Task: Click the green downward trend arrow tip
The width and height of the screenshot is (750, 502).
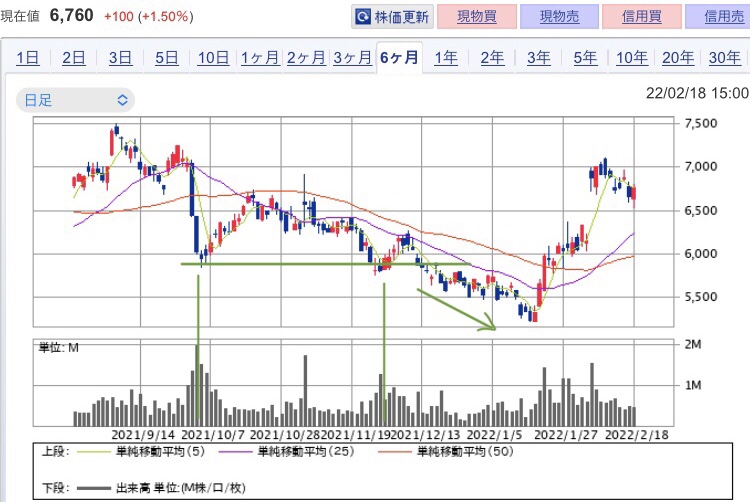Action: point(493,325)
